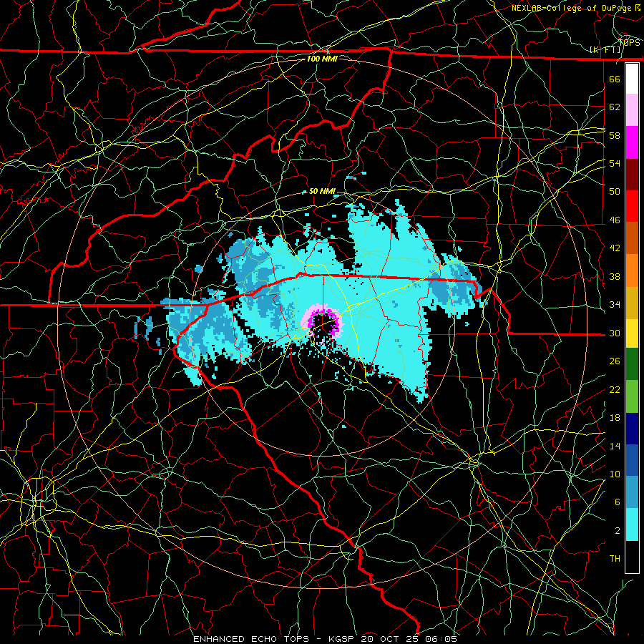Click the legend value 62
The image size is (644, 644).
(615, 107)
